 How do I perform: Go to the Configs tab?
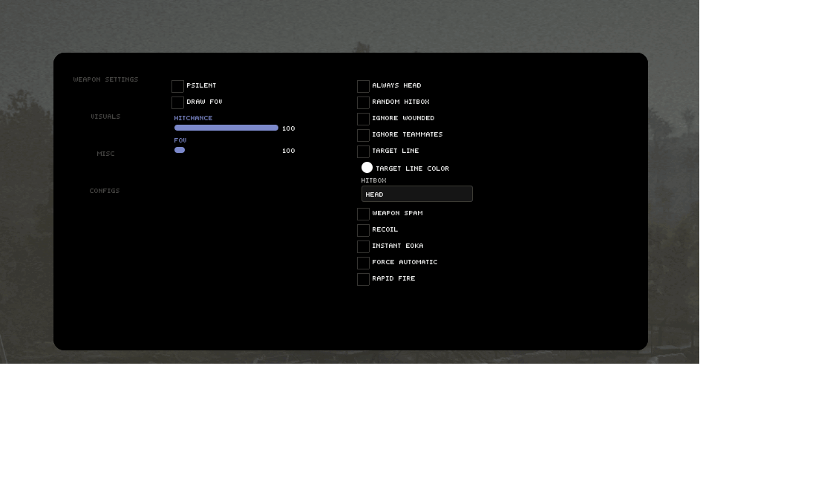(x=105, y=191)
